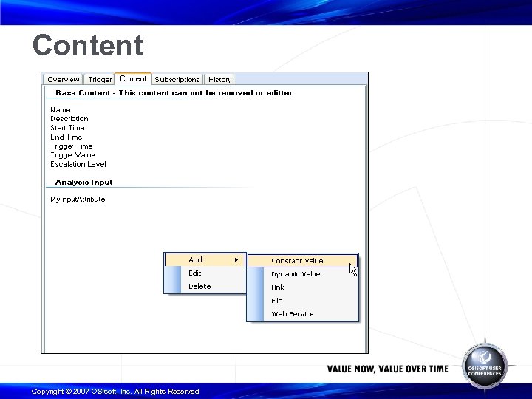Select File from the Add submenu

coord(302,301)
